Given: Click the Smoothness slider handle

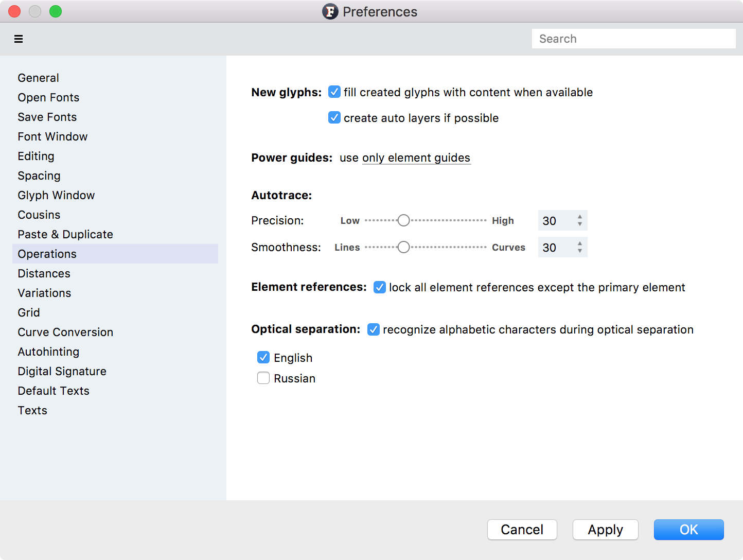Looking at the screenshot, I should coord(404,247).
